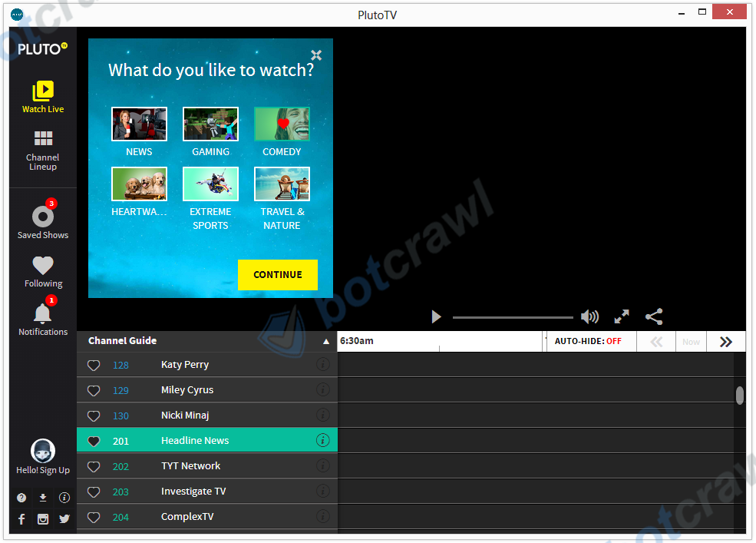Show info for Katy Perry channel

click(x=323, y=364)
